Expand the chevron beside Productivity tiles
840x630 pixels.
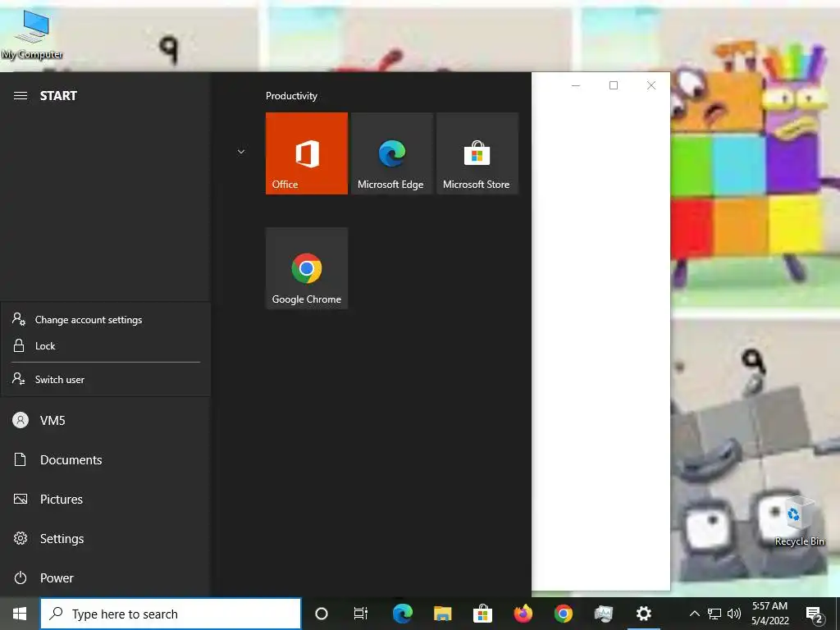241,152
